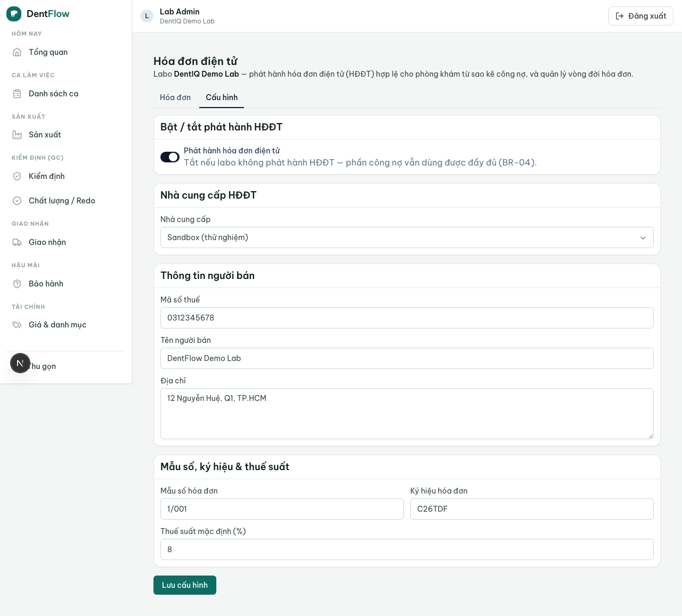Click the Tên người bán input field
The image size is (682, 616).
tap(407, 358)
